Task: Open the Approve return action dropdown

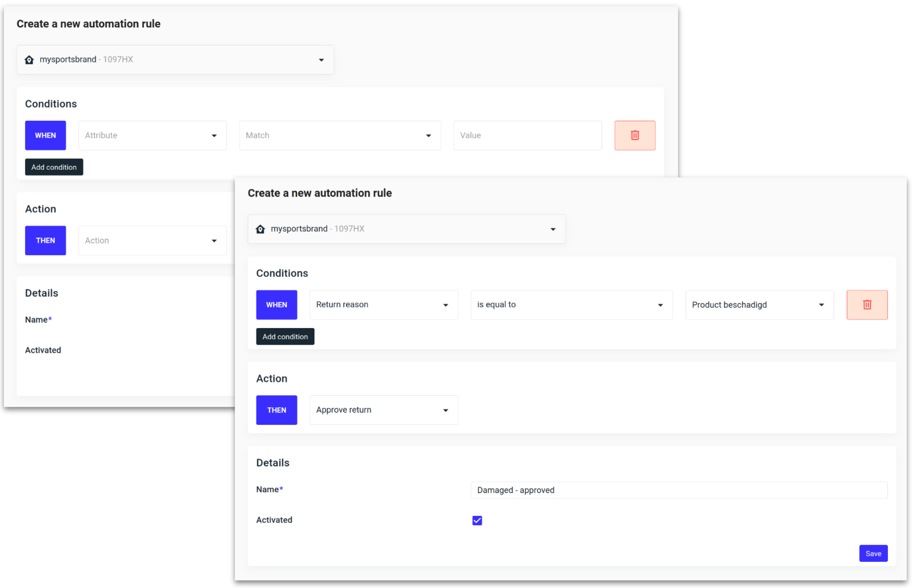Action: click(x=383, y=410)
